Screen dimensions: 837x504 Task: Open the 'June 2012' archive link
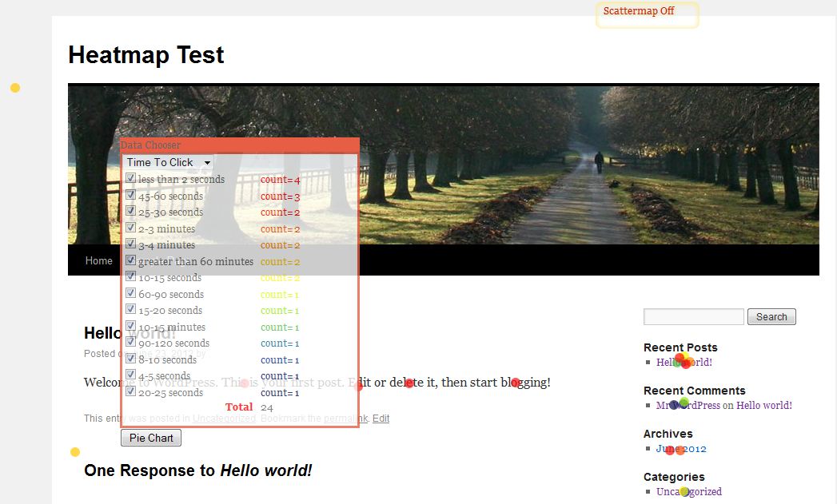click(681, 449)
